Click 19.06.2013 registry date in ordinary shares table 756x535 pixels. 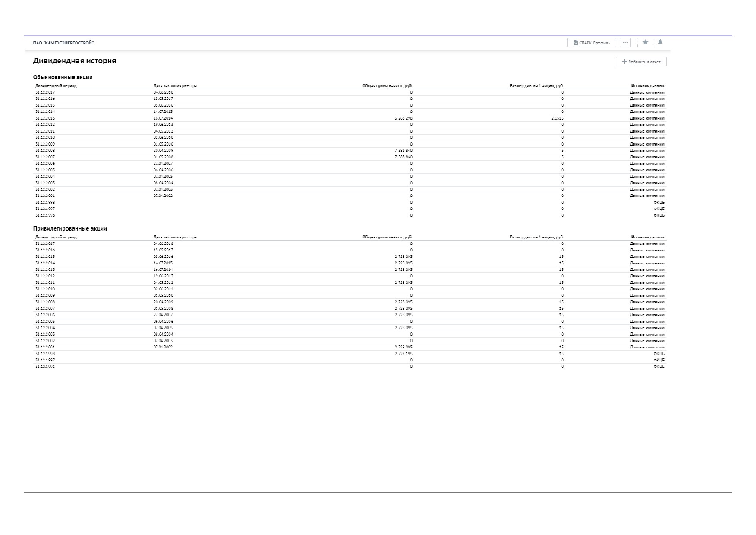pos(163,125)
